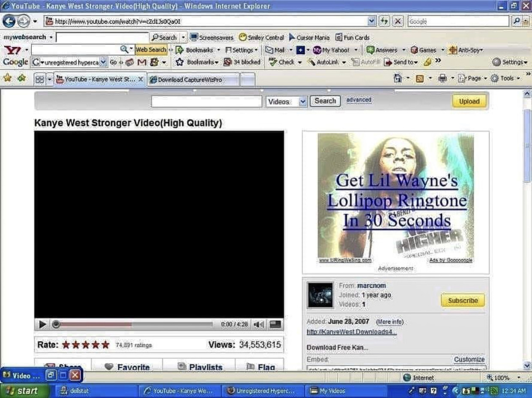Open Google toolbar Settings menu
532x398 pixels.
point(510,62)
